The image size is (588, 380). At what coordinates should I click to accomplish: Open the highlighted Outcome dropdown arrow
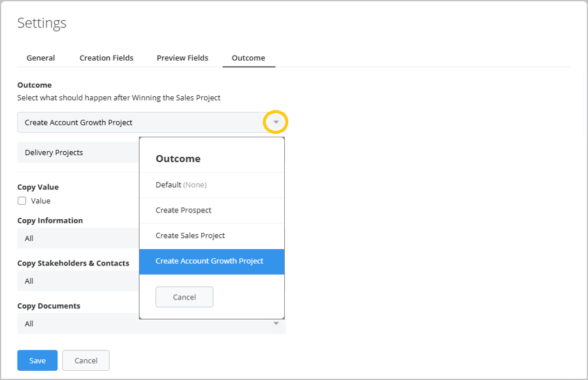(x=276, y=122)
